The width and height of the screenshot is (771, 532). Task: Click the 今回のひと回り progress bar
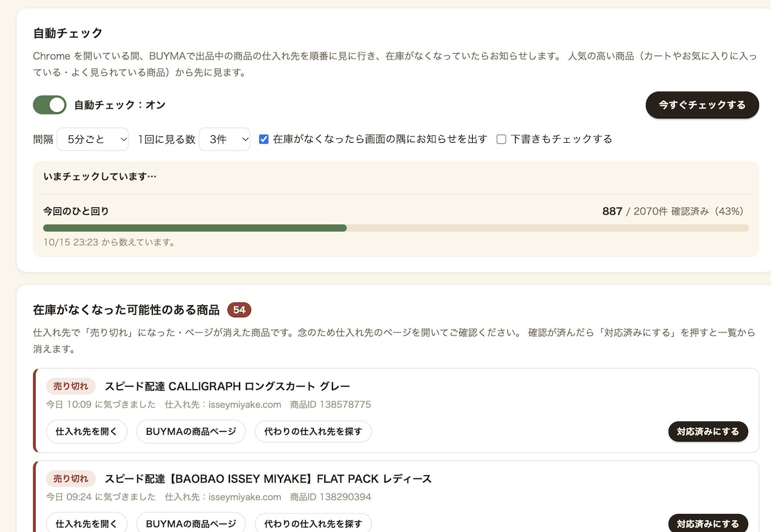[396, 227]
